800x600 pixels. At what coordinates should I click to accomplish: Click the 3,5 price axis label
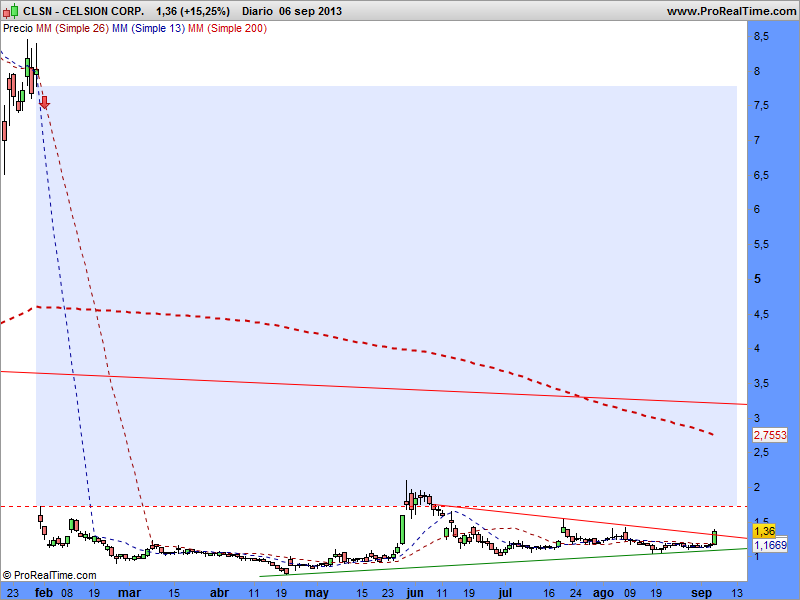coord(761,384)
